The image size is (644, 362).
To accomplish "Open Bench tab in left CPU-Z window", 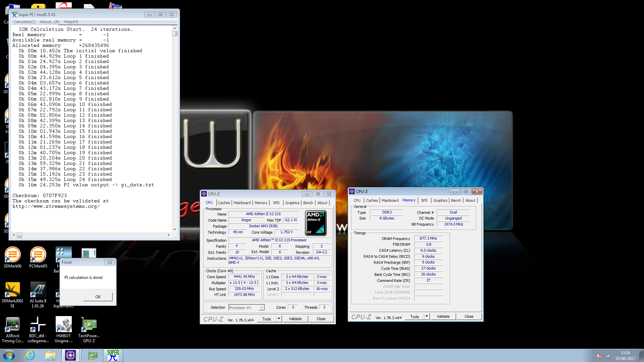I will pos(308,203).
